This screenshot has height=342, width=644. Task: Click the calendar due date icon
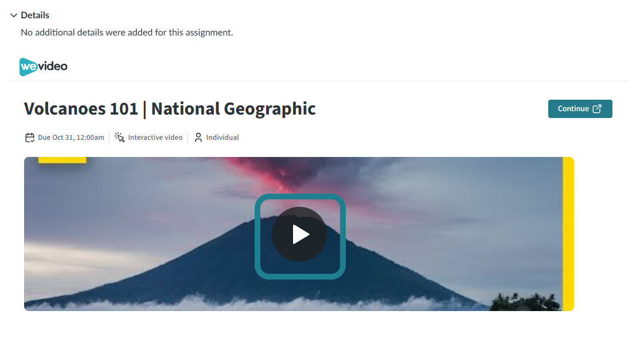30,137
